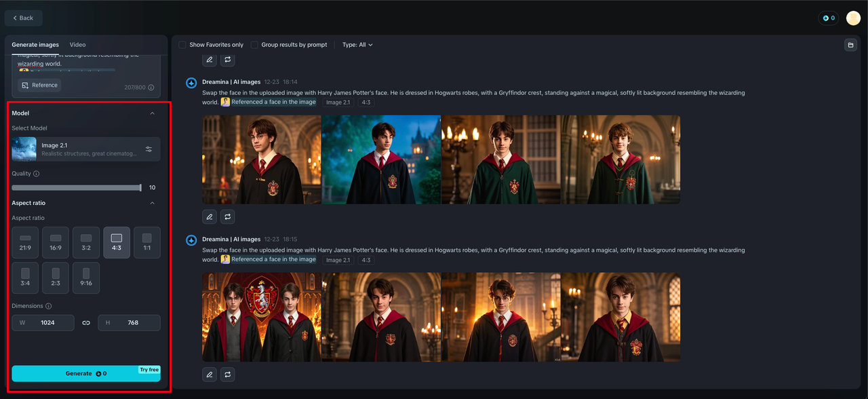This screenshot has height=399, width=868.
Task: Enable Show Favorites only checkbox
Action: click(x=182, y=45)
